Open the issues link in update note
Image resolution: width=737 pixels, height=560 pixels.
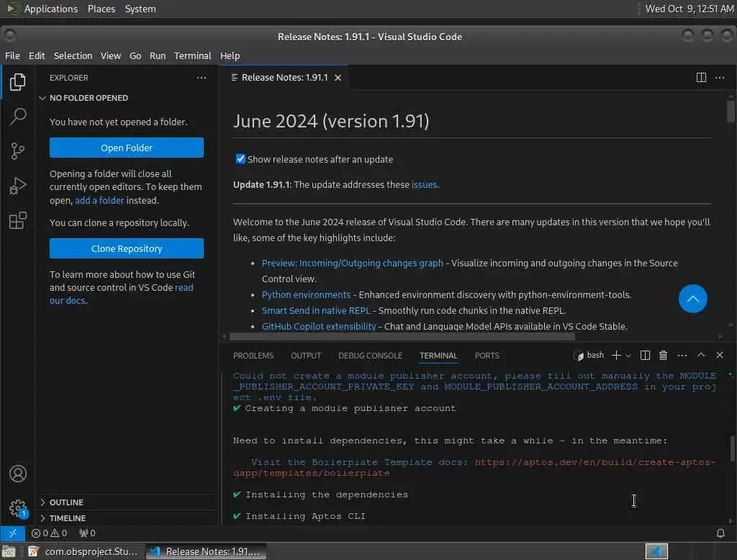tap(424, 185)
